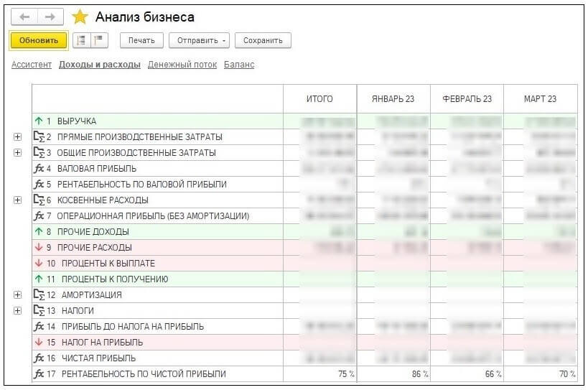
Task: Open the Отправить dropdown button
Action: pos(200,41)
